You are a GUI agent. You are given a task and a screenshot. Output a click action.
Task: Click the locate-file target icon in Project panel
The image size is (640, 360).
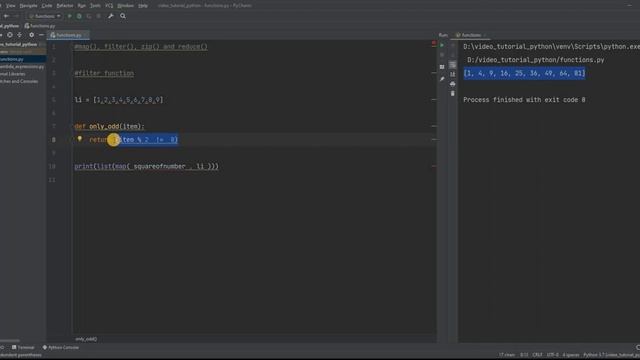(9, 35)
